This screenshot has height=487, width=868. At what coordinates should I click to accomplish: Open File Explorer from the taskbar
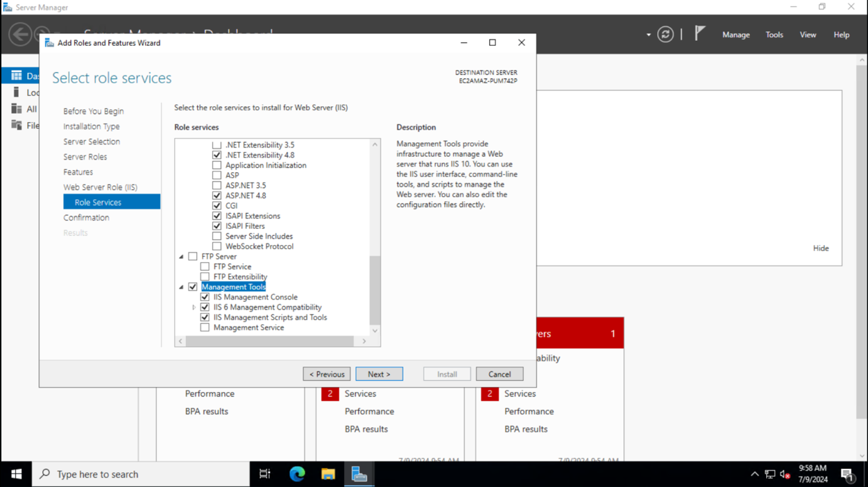(x=327, y=474)
